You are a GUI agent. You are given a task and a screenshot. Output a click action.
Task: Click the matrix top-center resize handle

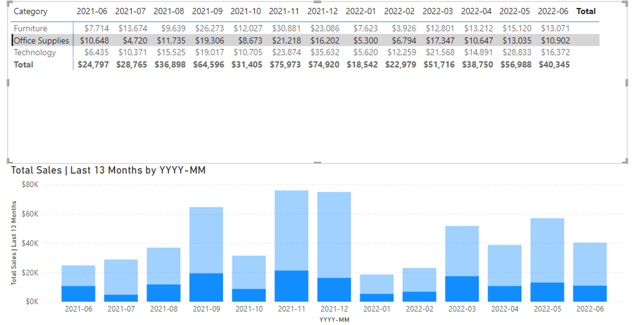pos(317,2)
